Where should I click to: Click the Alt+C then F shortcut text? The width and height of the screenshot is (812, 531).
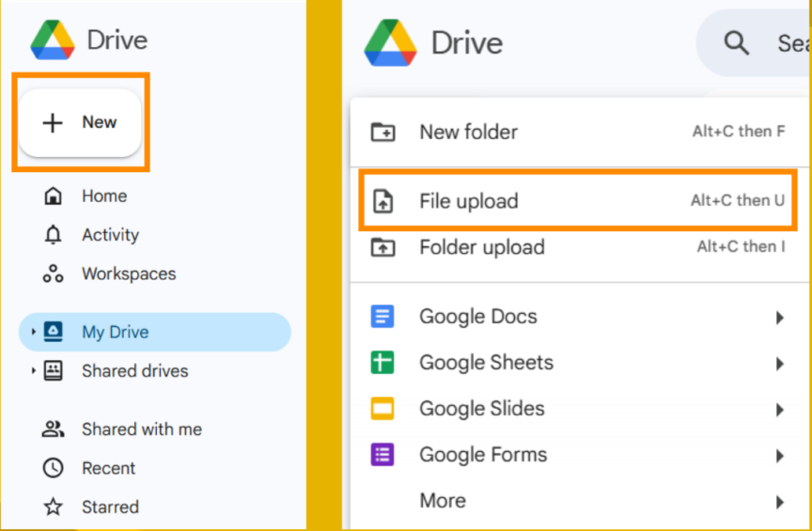coord(739,132)
